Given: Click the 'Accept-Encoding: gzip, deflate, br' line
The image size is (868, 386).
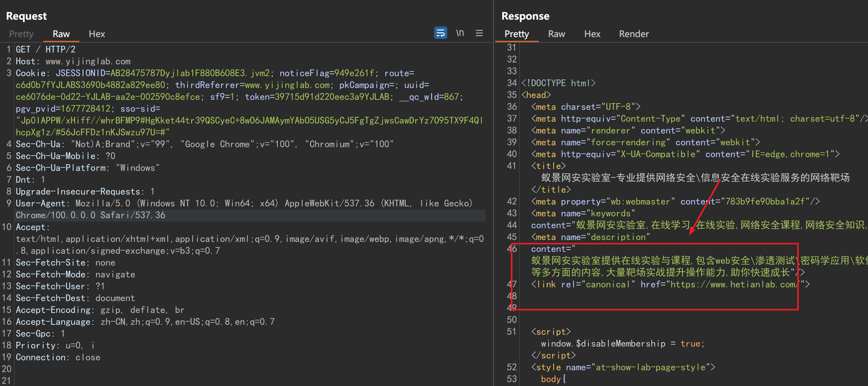Looking at the screenshot, I should 100,310.
